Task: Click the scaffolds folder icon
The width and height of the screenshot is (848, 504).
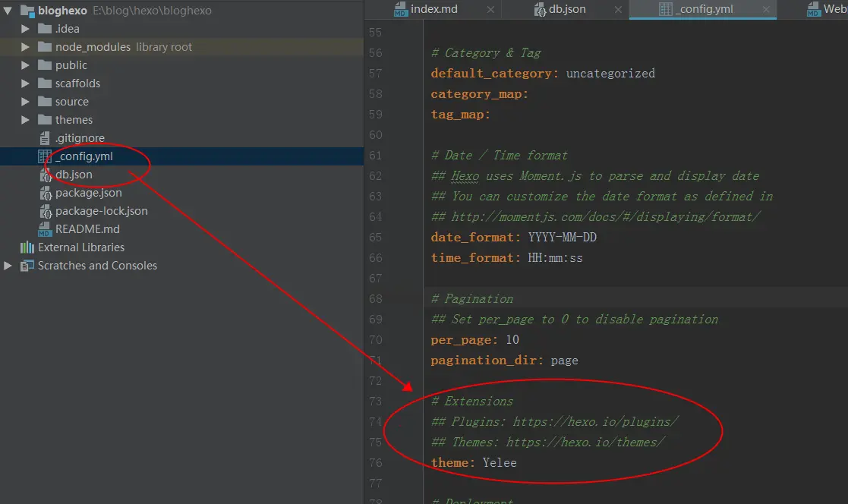Action: tap(45, 83)
